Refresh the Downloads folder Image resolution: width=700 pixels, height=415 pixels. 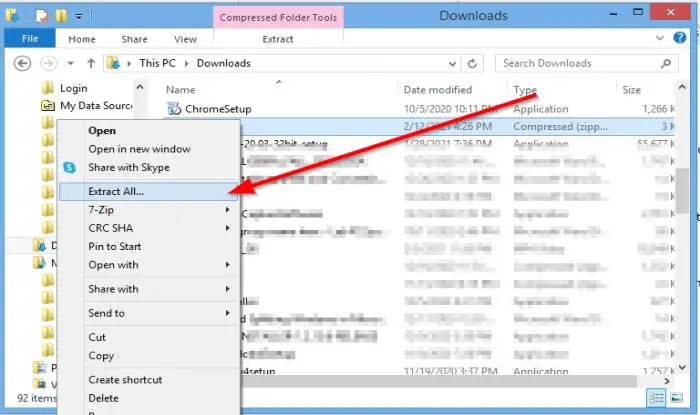click(472, 64)
